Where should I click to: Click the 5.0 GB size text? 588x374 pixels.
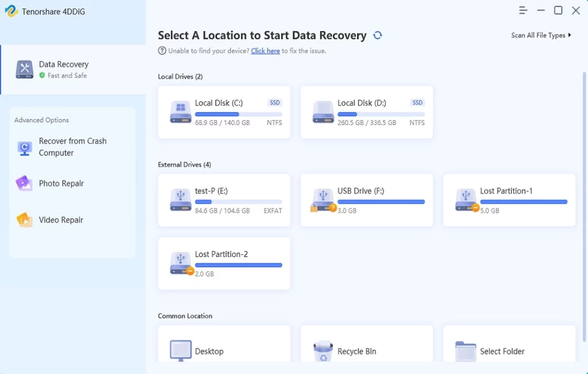490,211
